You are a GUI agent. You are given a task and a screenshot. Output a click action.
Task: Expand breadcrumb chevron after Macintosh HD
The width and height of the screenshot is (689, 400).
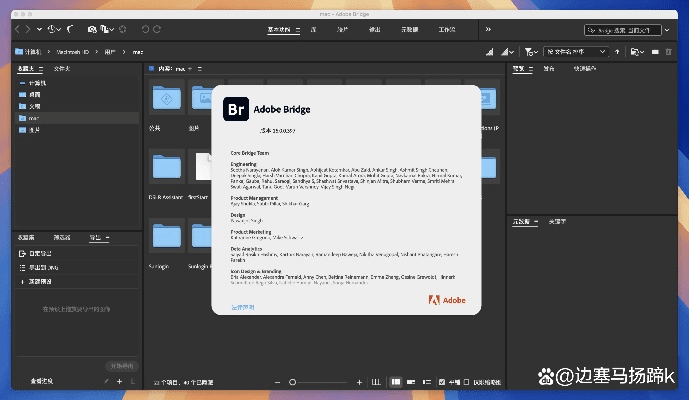coord(96,52)
